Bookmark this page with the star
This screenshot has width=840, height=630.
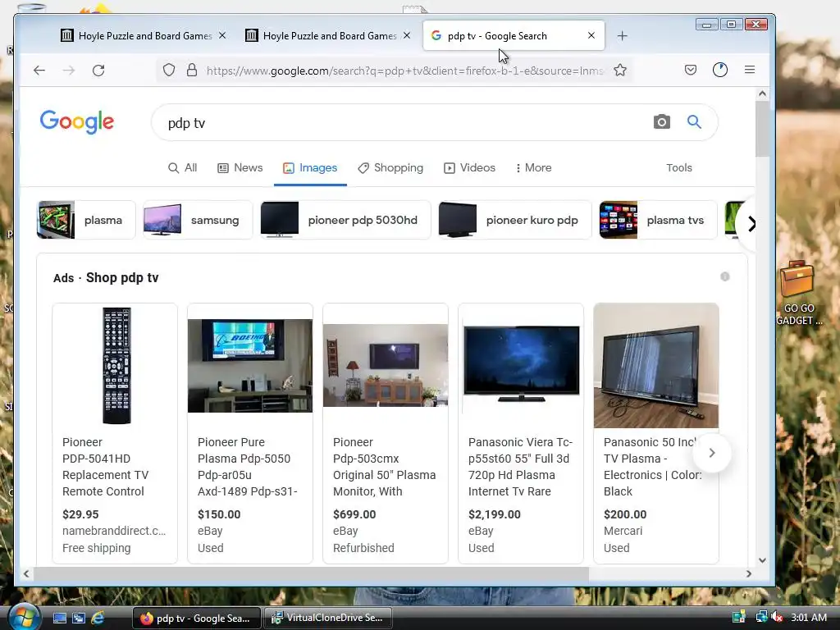tap(620, 71)
